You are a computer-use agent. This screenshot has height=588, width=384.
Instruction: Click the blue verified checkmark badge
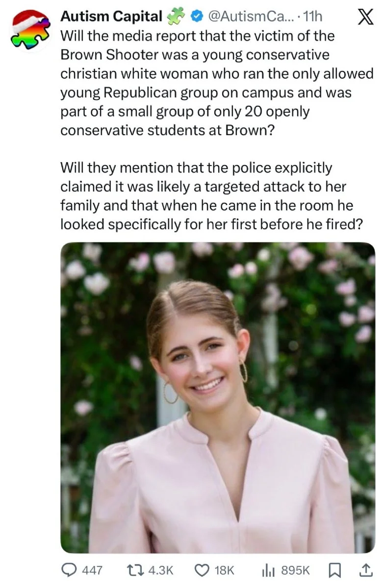(x=196, y=17)
